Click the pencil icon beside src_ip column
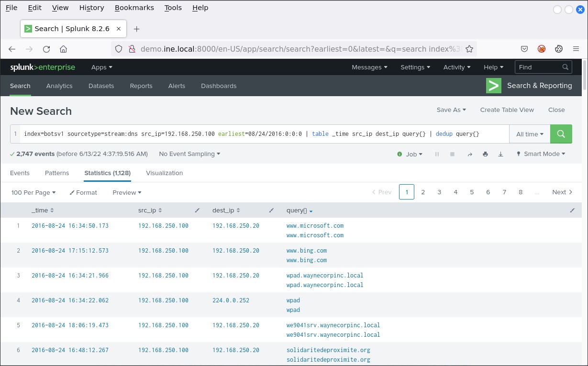This screenshot has height=366, width=588. point(198,211)
